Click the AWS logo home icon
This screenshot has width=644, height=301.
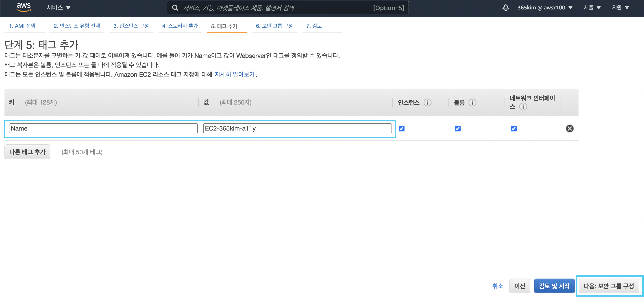(24, 7)
